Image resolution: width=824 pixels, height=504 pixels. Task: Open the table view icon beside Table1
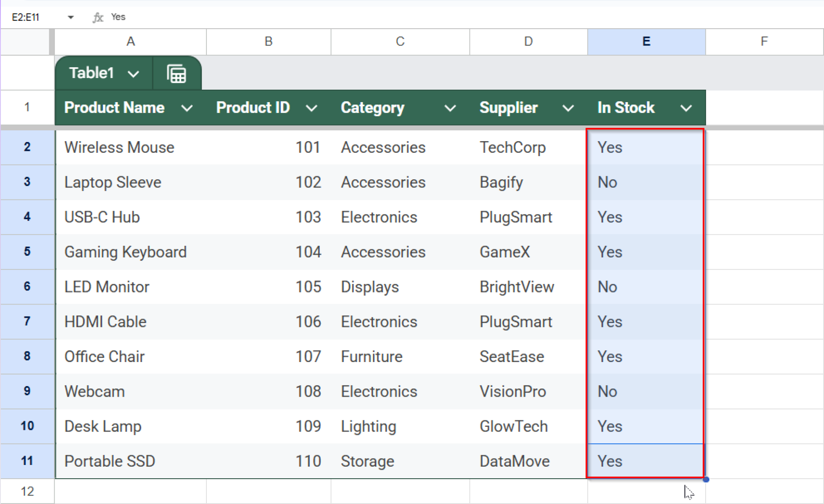(x=177, y=73)
